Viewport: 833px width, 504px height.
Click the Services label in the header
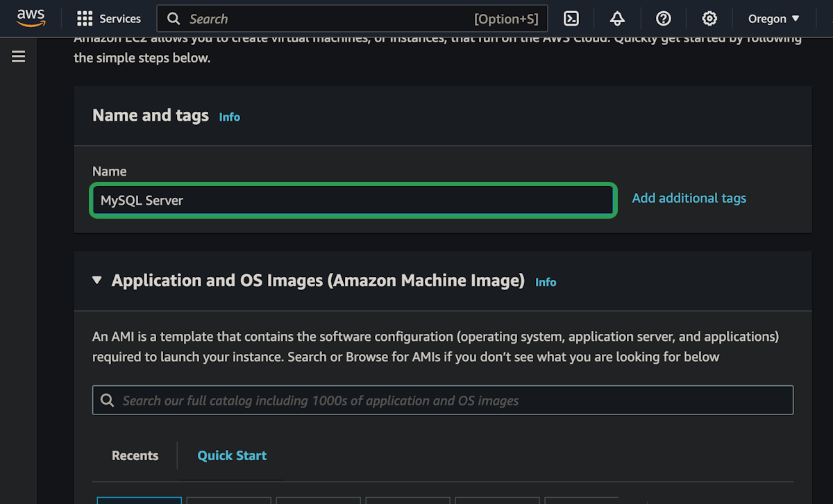click(120, 19)
